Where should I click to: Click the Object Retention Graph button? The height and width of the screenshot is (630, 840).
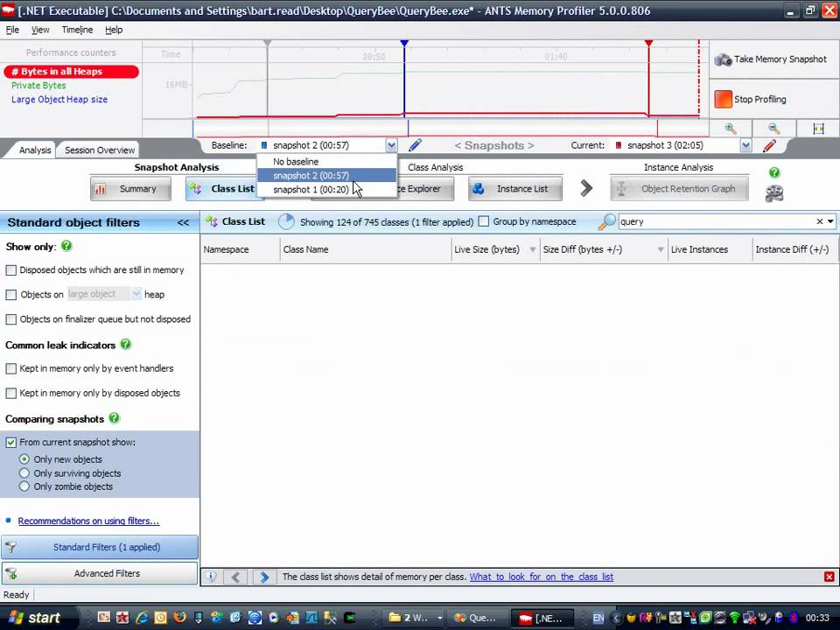pos(679,189)
